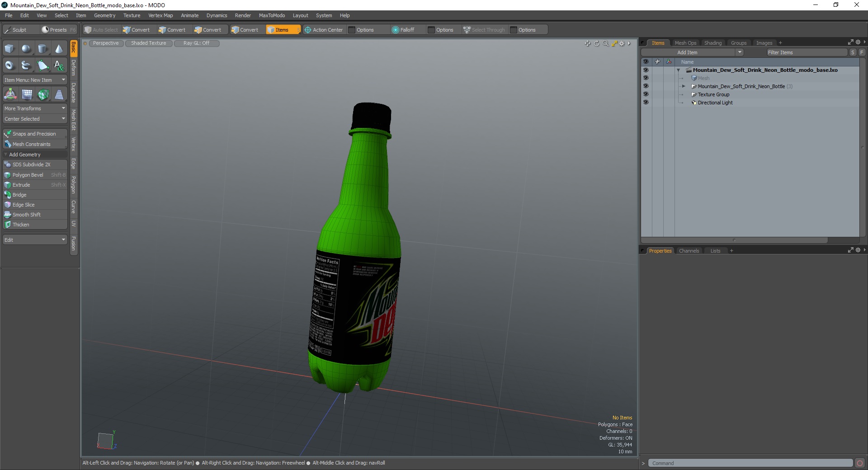Toggle visibility of Directional Light
This screenshot has width=868, height=470.
(646, 103)
